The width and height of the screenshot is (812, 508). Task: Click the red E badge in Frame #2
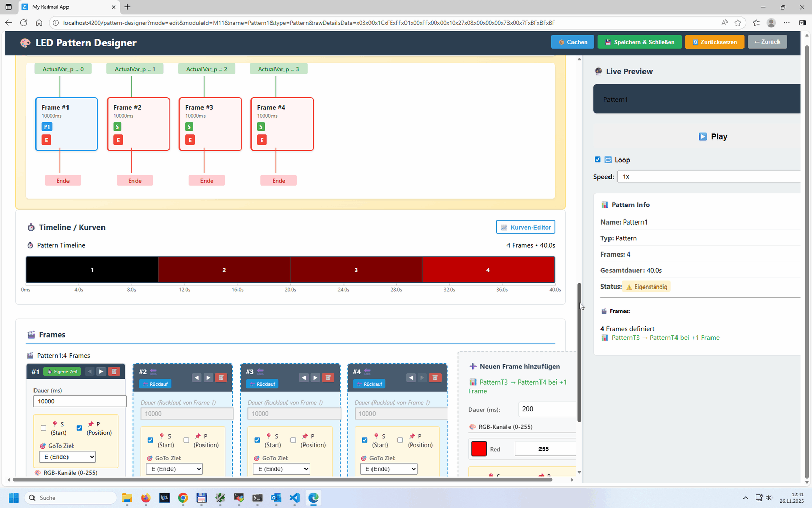point(118,140)
